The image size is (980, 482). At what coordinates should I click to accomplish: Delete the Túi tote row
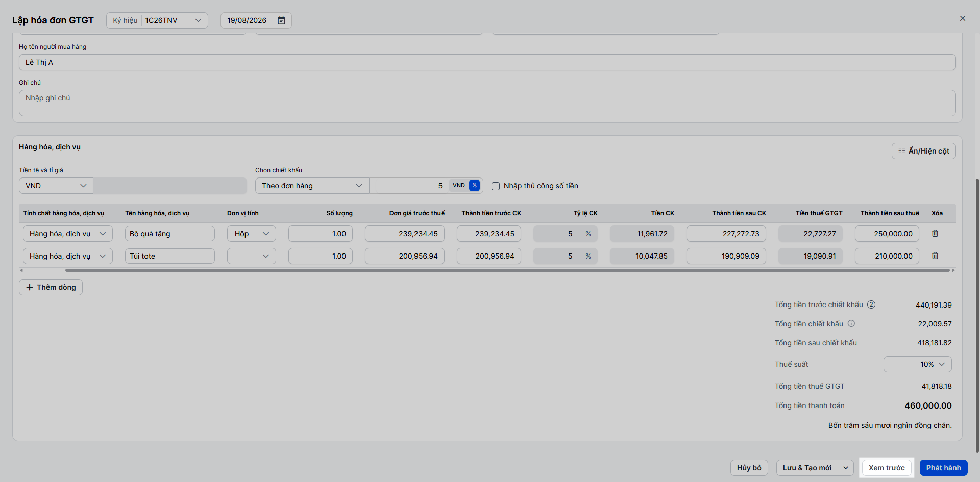935,256
